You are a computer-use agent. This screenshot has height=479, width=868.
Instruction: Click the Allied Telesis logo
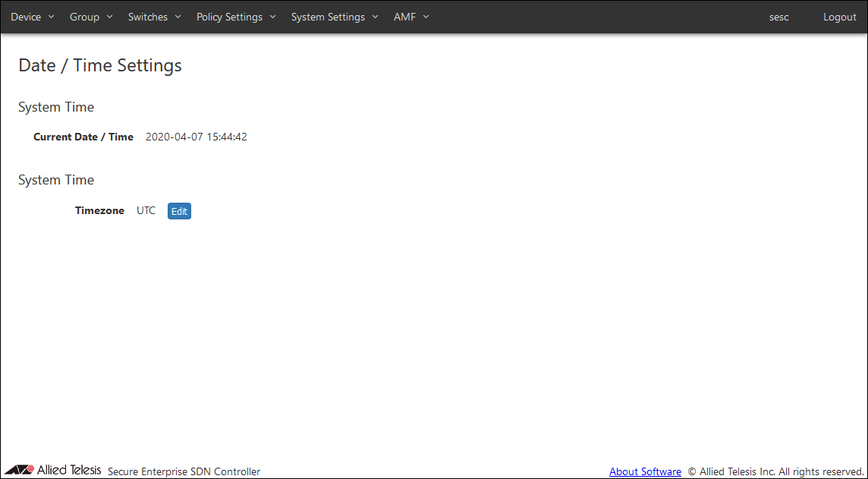point(52,471)
